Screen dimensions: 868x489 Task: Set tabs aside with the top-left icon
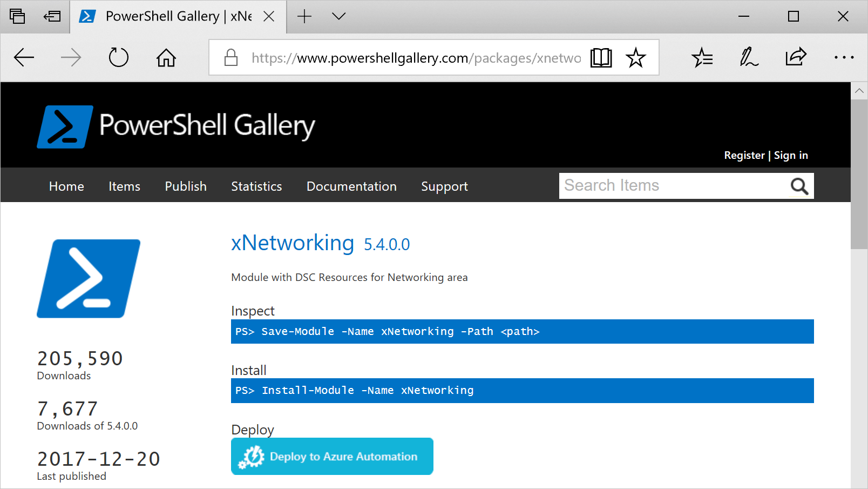(18, 16)
